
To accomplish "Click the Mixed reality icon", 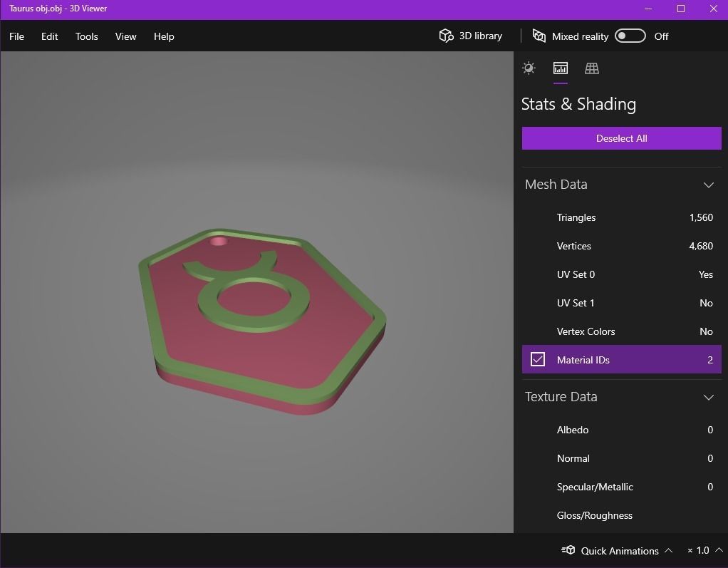I will pyautogui.click(x=539, y=36).
